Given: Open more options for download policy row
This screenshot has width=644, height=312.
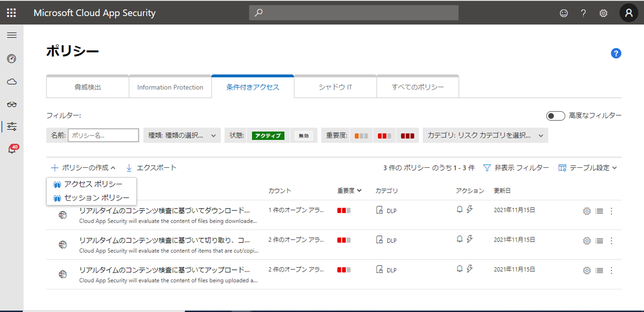Looking at the screenshot, I should pos(612,211).
